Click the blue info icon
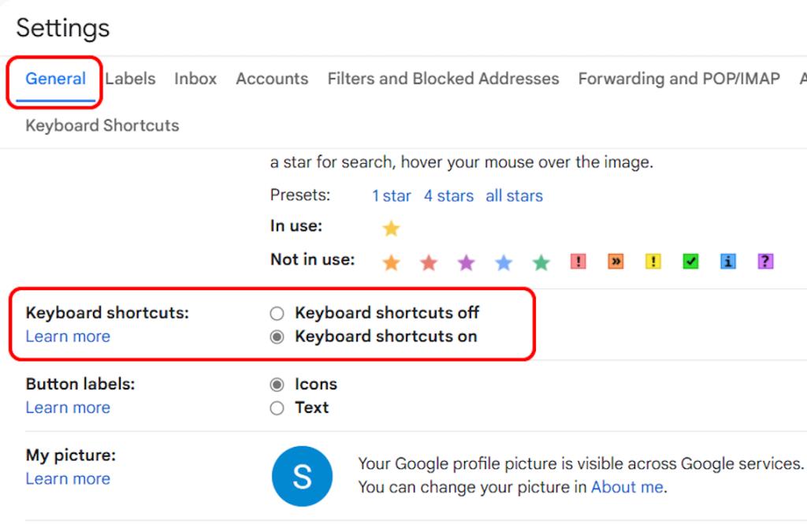Image resolution: width=807 pixels, height=532 pixels. point(727,262)
